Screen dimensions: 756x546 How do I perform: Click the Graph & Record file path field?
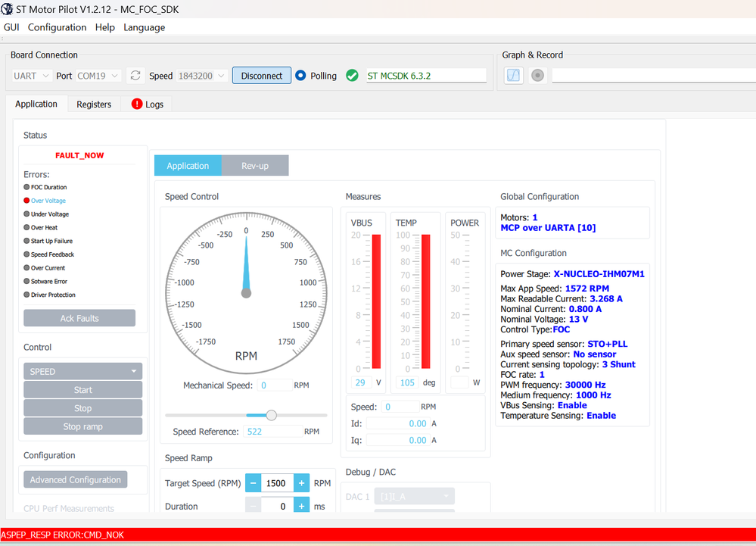654,76
